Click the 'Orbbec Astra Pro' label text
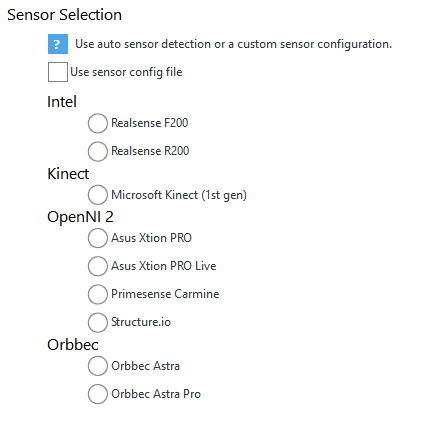The image size is (435, 426). point(156,394)
